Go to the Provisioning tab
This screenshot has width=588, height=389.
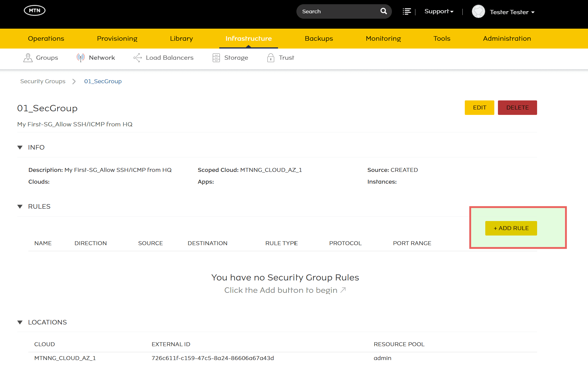click(x=117, y=39)
